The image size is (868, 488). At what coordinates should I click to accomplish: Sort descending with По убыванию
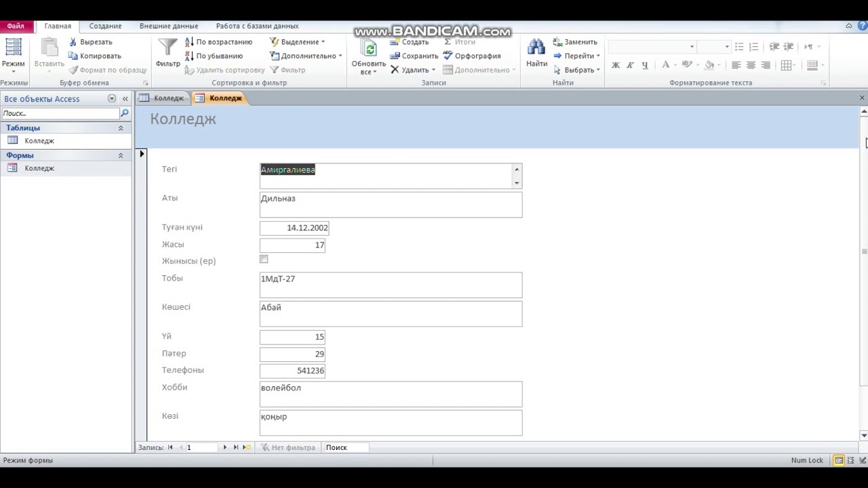[214, 56]
